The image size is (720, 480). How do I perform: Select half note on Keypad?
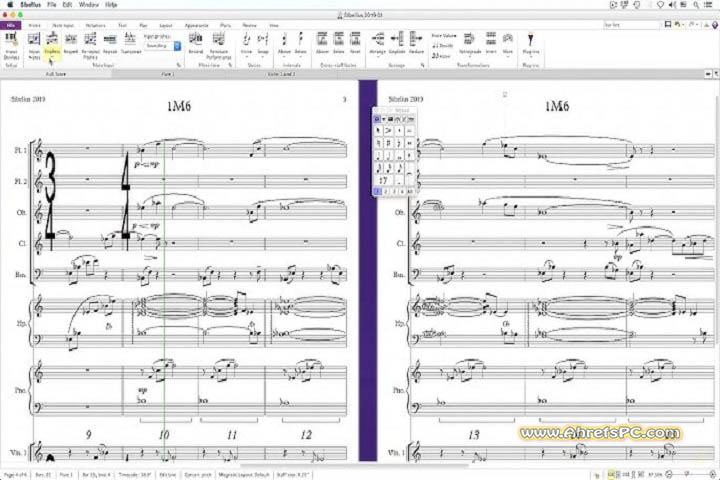pos(388,156)
